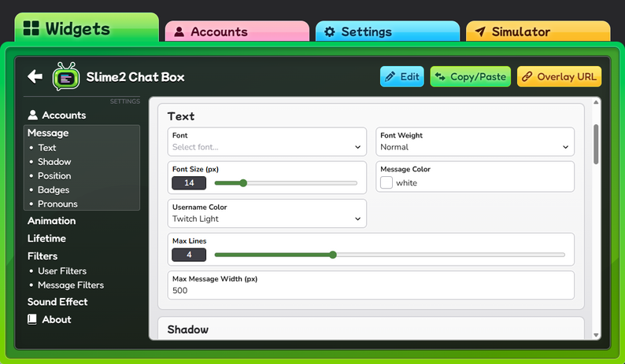Click the grid icon on Widgets tab

click(x=31, y=28)
